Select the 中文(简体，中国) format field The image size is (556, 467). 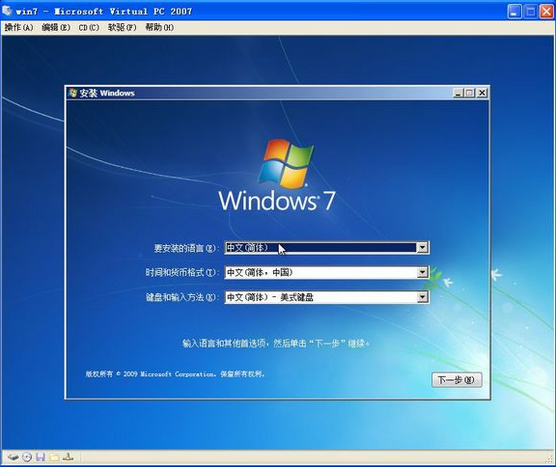click(327, 272)
